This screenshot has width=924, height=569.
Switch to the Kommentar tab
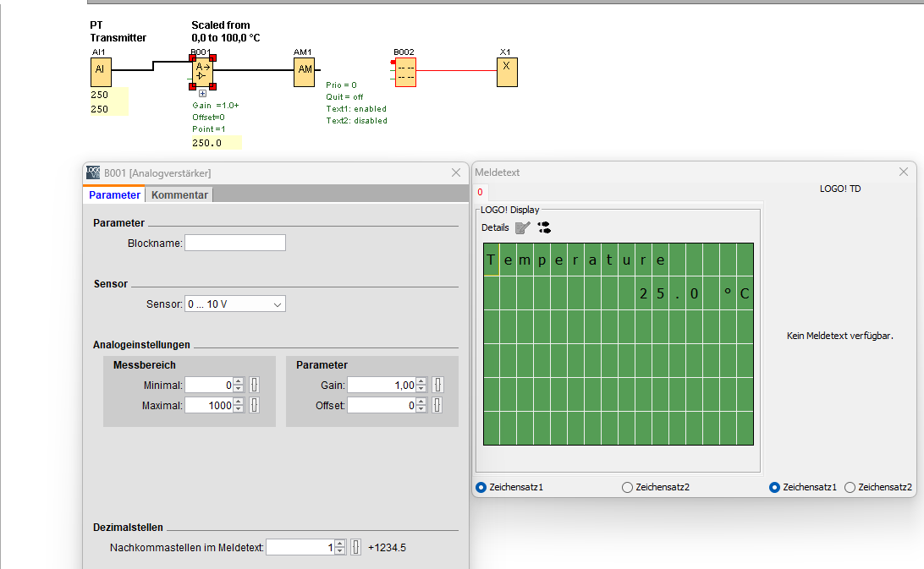pyautogui.click(x=179, y=194)
